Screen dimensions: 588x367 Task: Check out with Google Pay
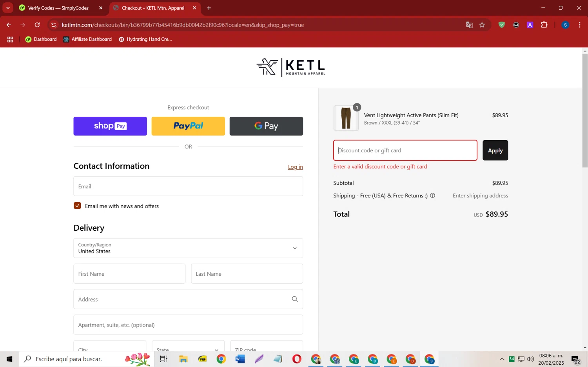266,126
